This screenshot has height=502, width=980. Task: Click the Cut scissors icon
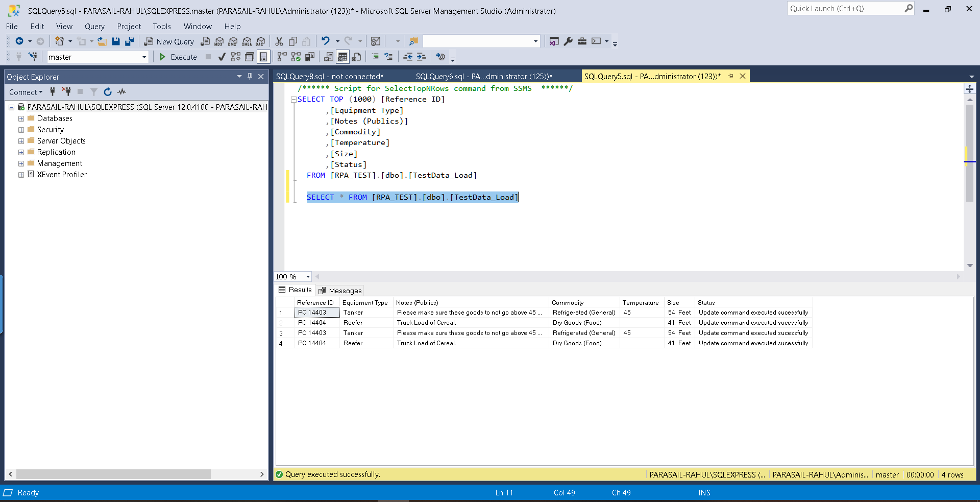coord(279,42)
